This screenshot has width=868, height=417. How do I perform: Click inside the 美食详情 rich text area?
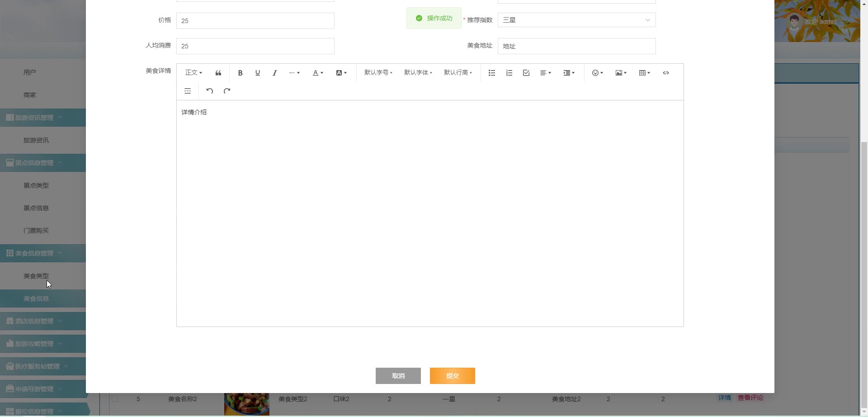430,213
